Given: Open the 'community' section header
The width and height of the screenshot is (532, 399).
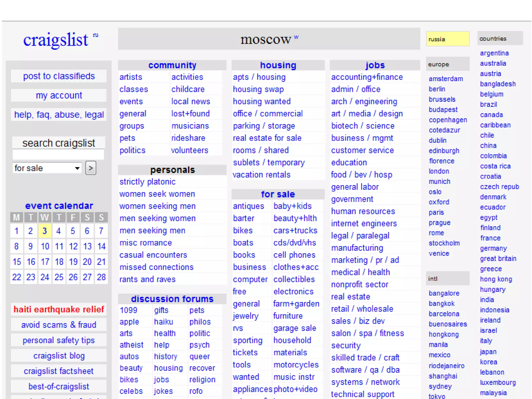Looking at the screenshot, I should (172, 65).
